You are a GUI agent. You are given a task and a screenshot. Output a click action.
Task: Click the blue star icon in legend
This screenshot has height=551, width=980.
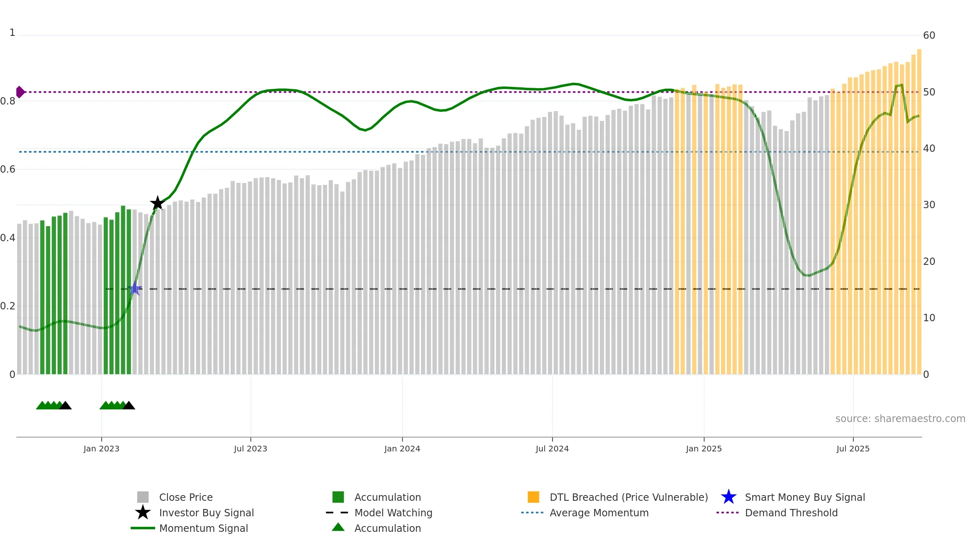point(728,497)
